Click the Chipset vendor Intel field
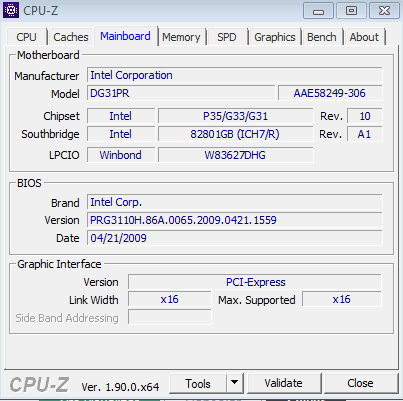This screenshot has width=403, height=401. point(121,116)
